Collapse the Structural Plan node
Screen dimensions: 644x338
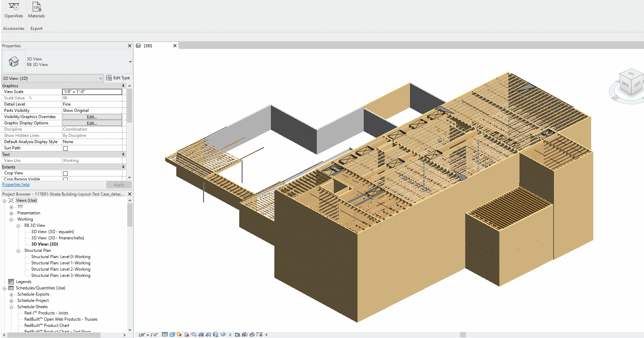coord(18,251)
